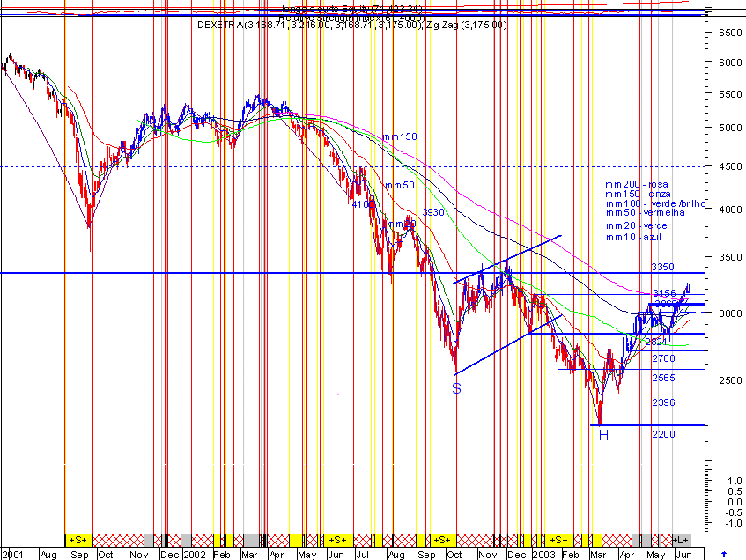Click the 2396 support level label

tap(664, 403)
